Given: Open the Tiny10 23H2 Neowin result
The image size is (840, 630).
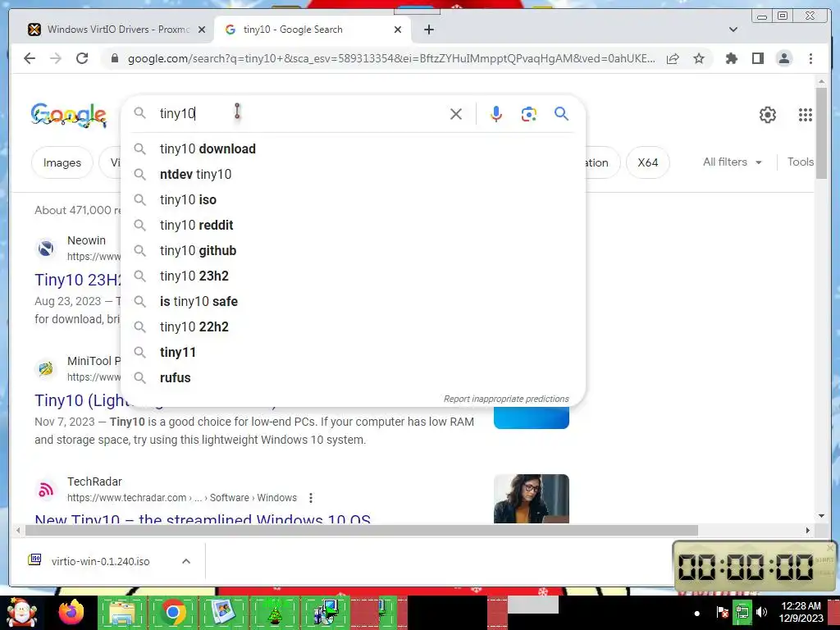Looking at the screenshot, I should 78,280.
